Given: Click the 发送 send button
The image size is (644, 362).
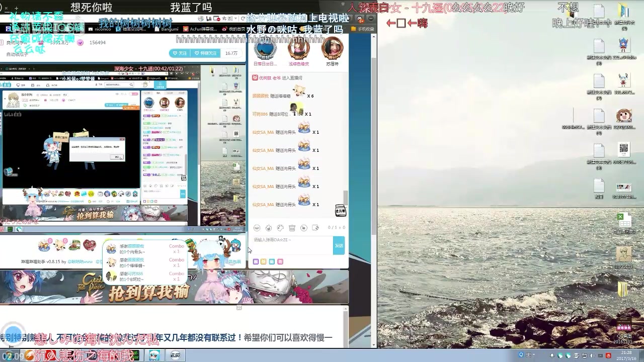Looking at the screenshot, I should [339, 246].
